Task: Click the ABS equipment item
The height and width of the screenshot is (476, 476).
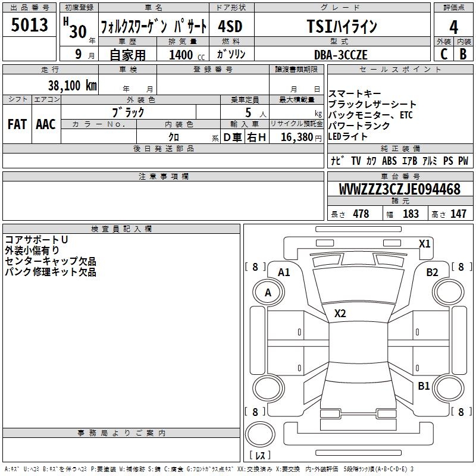Action: [x=389, y=161]
